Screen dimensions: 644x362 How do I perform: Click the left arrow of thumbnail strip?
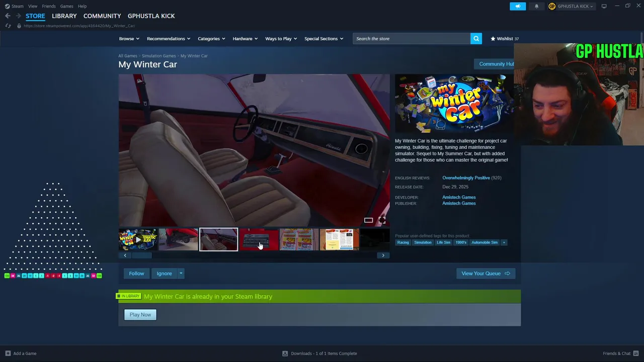pyautogui.click(x=125, y=255)
